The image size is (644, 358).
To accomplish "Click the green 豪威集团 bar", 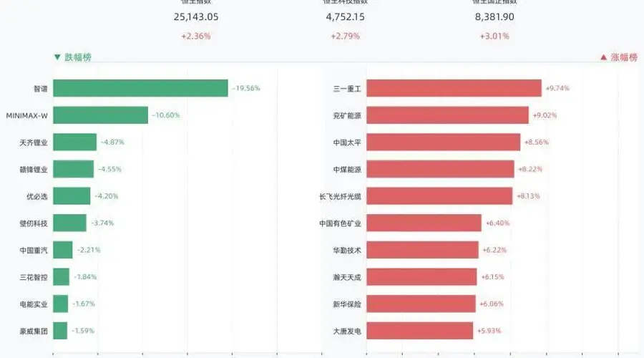I will 60,331.
